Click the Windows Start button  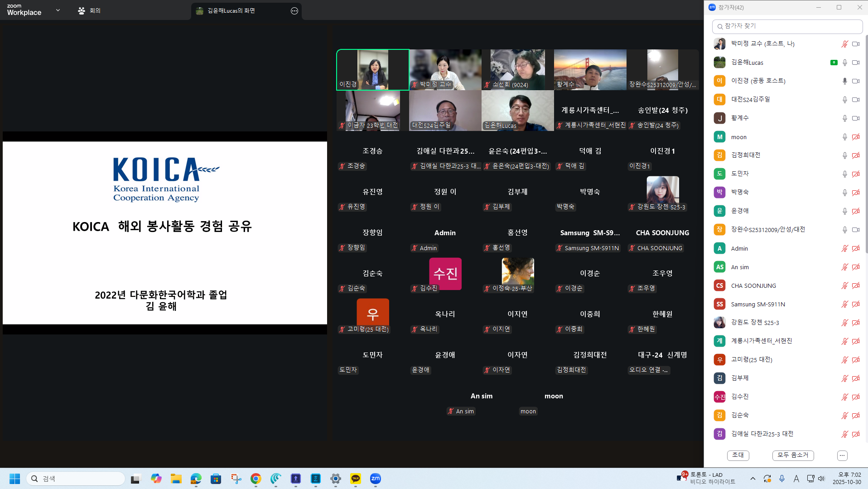[14, 479]
